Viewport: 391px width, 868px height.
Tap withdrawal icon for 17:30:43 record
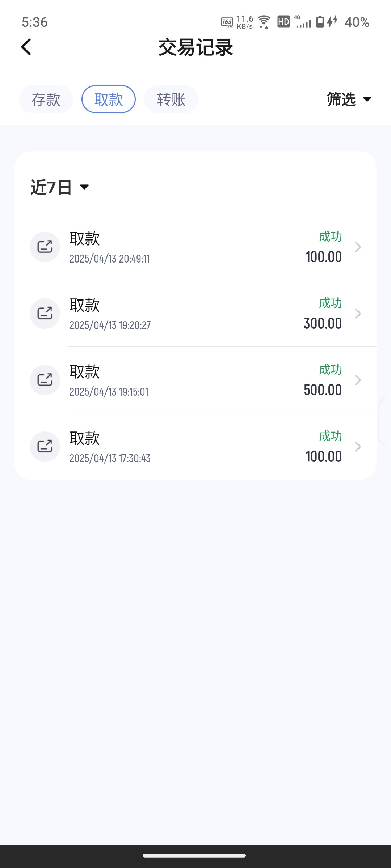45,447
